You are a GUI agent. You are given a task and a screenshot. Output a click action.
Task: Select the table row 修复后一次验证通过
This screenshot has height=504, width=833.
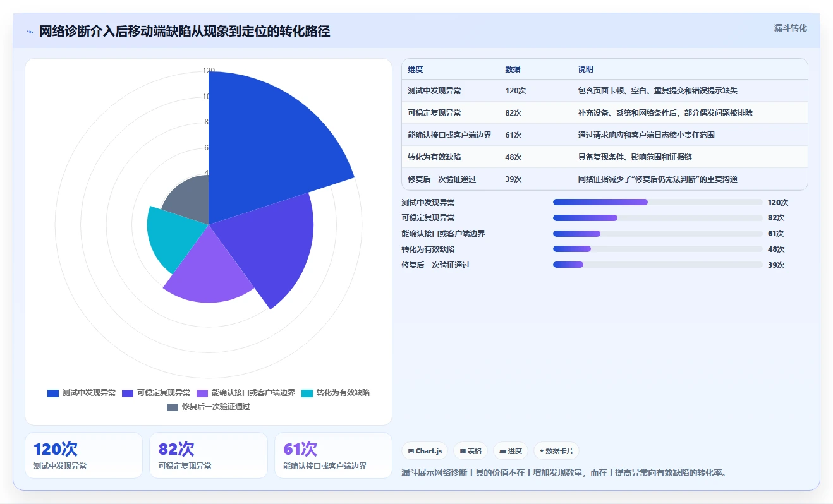coord(605,179)
